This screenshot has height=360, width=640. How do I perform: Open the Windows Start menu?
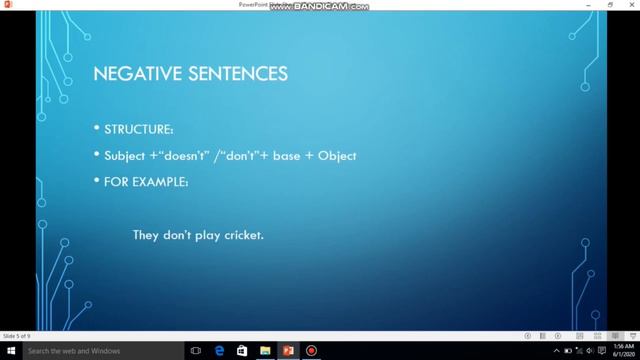point(11,351)
